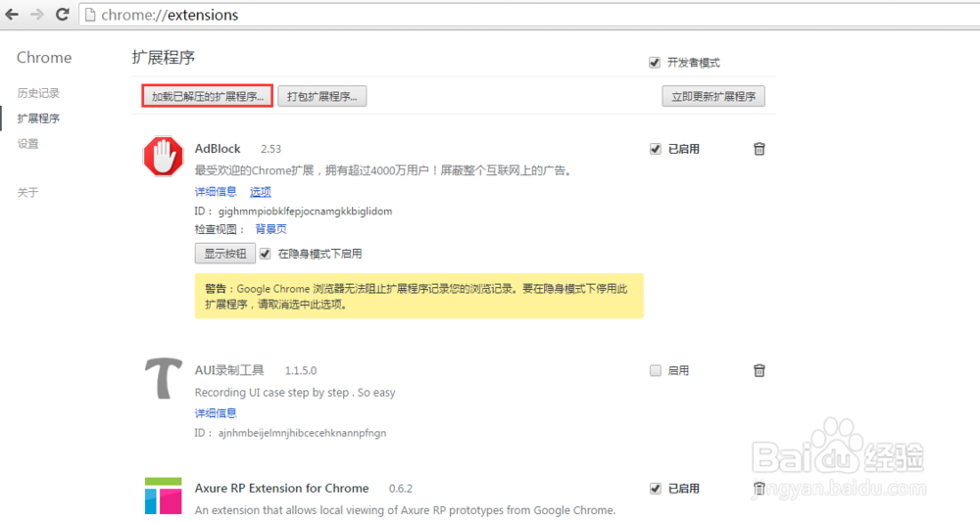Click the 立即更新扩展程序 button
Screen dimensions: 980x522
[713, 96]
